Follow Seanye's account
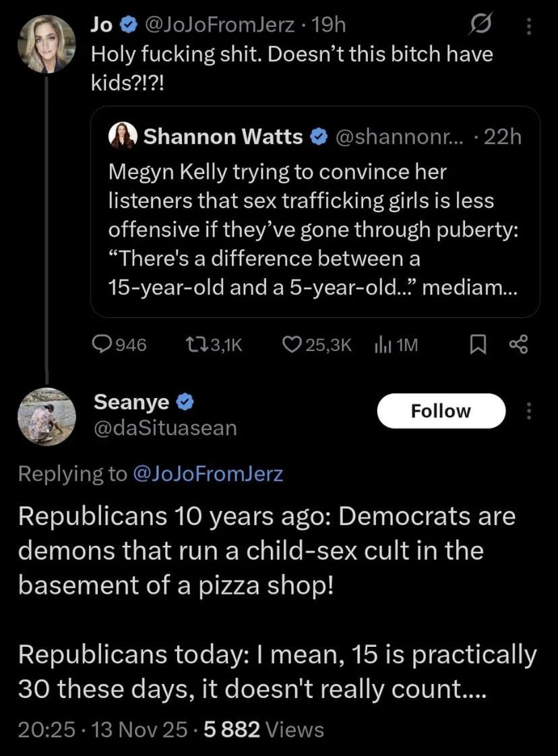The height and width of the screenshot is (756, 558). (x=440, y=411)
